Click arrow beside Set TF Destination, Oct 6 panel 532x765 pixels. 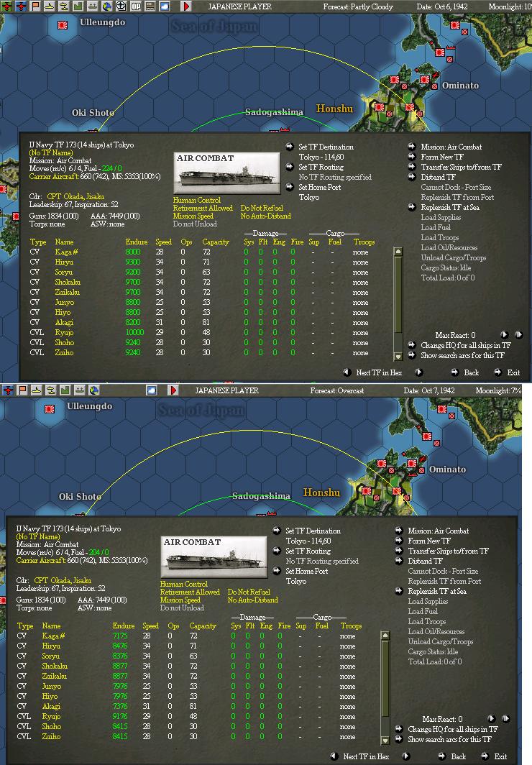click(x=290, y=147)
